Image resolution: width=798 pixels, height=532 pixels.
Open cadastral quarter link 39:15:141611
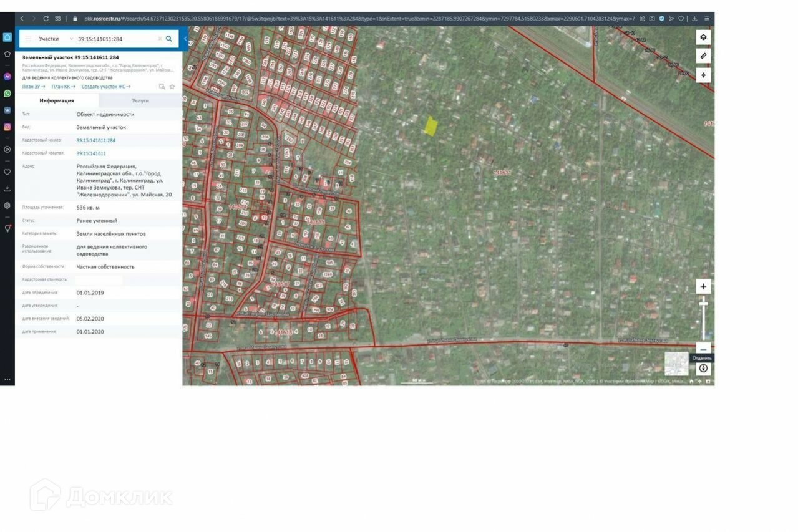[91, 153]
